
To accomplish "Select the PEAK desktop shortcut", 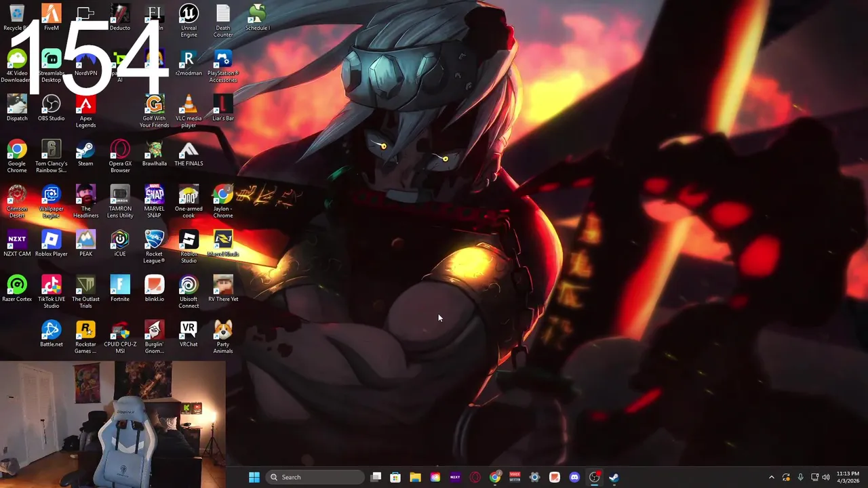I will pyautogui.click(x=85, y=244).
